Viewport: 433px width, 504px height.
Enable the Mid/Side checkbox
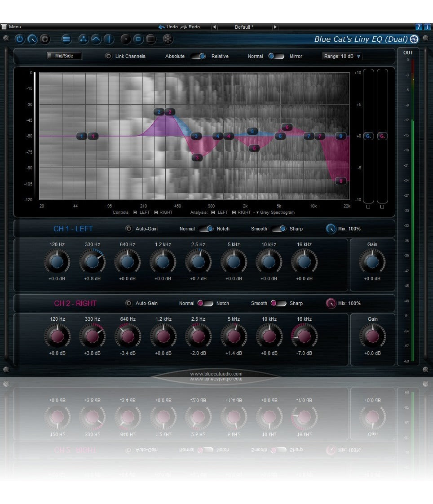pyautogui.click(x=50, y=56)
